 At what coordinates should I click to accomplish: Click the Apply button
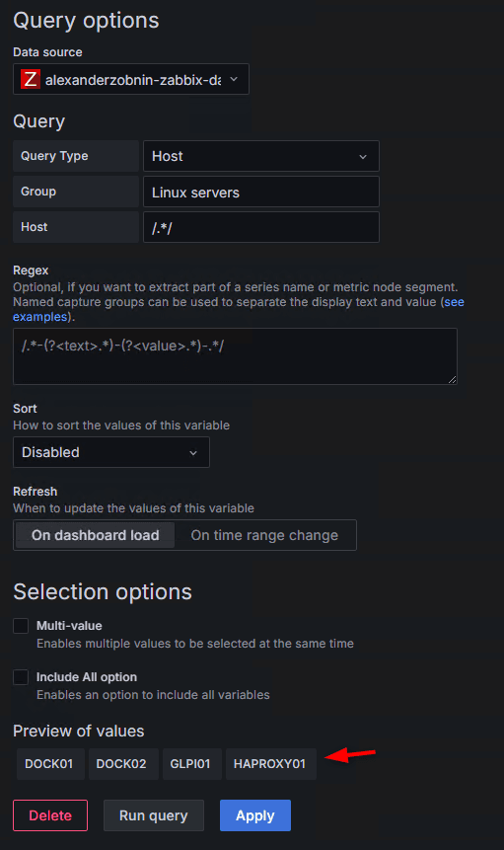255,815
